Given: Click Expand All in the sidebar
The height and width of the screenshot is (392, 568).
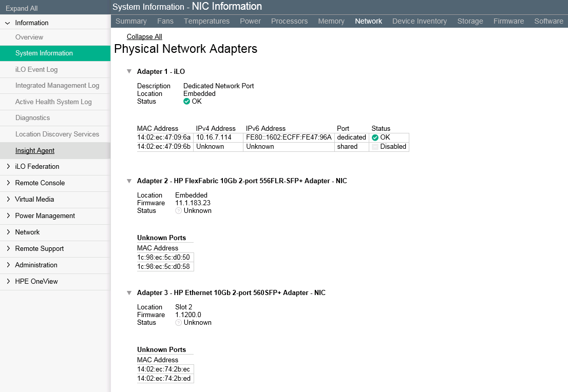Looking at the screenshot, I should click(x=22, y=8).
